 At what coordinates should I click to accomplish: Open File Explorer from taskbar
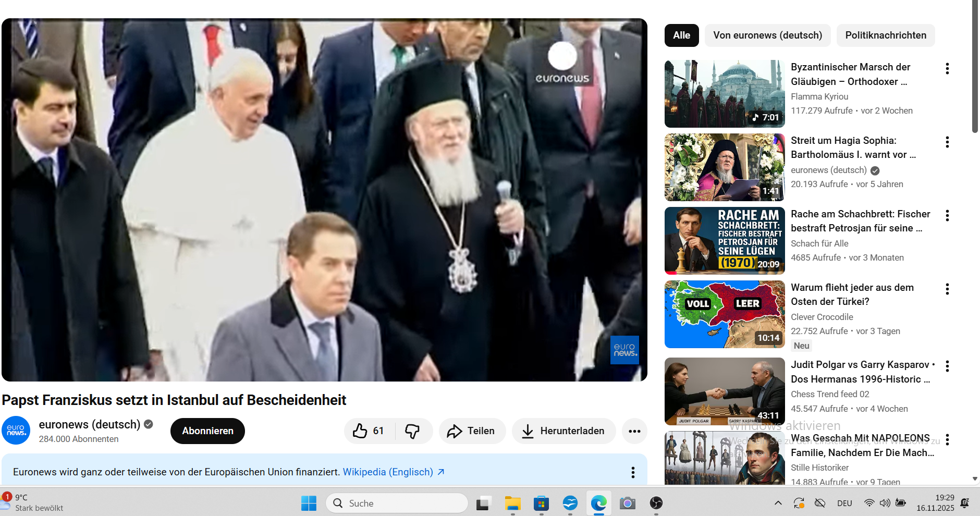(x=512, y=503)
